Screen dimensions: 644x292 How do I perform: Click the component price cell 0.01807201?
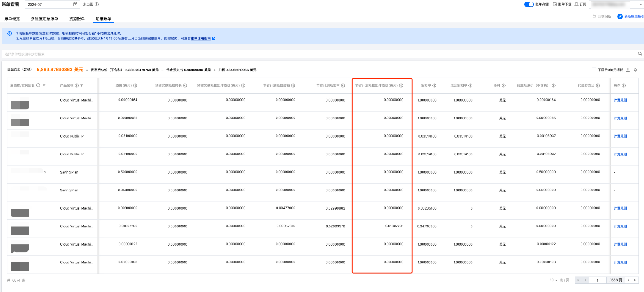tap(394, 226)
